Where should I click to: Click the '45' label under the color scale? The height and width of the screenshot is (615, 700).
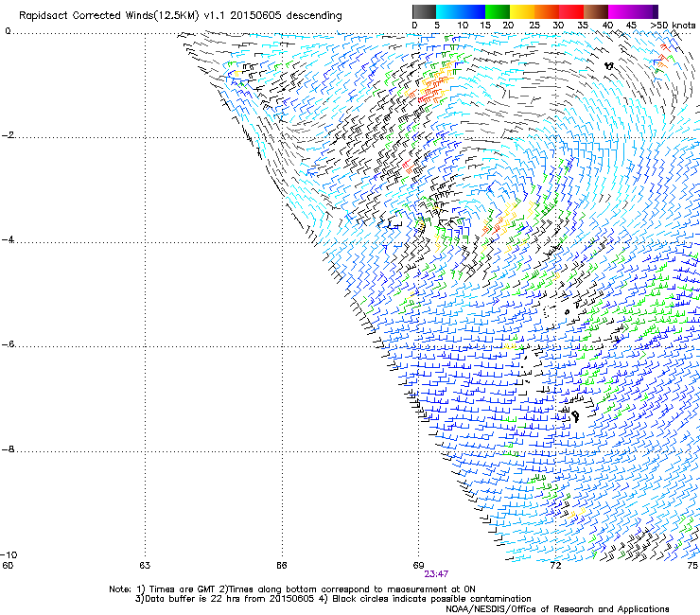(631, 26)
